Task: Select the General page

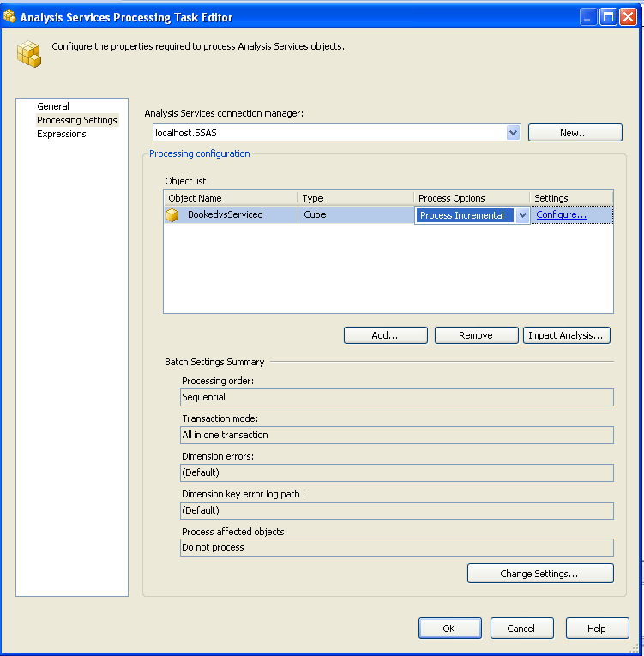Action: [52, 106]
